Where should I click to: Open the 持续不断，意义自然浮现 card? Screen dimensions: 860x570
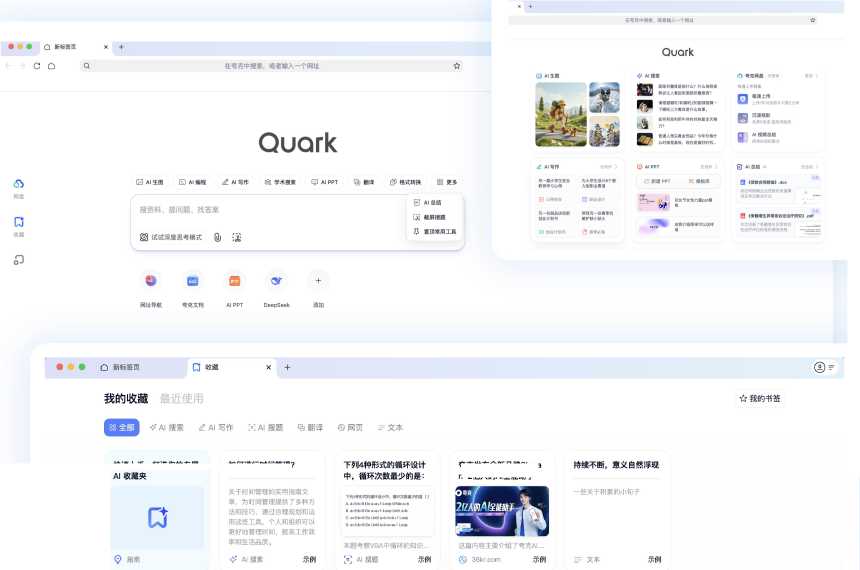(616, 510)
